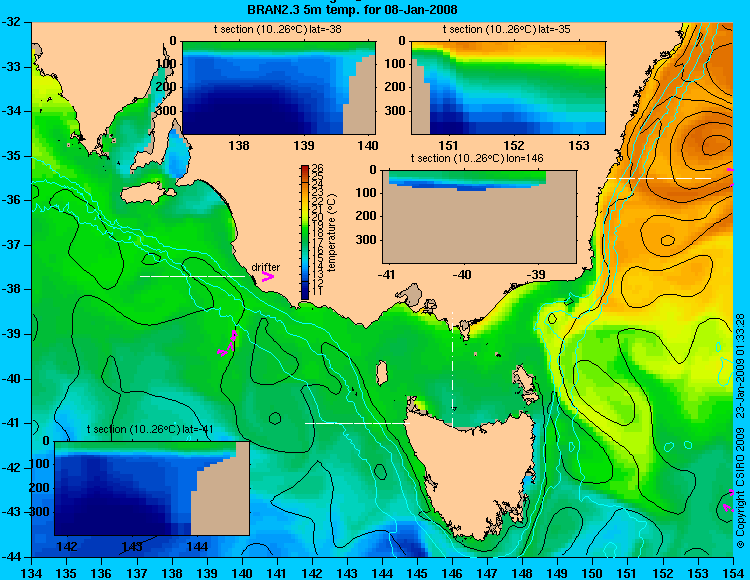Click the '151' tick of lat=-35 inset
The image size is (750, 580).
(449, 145)
